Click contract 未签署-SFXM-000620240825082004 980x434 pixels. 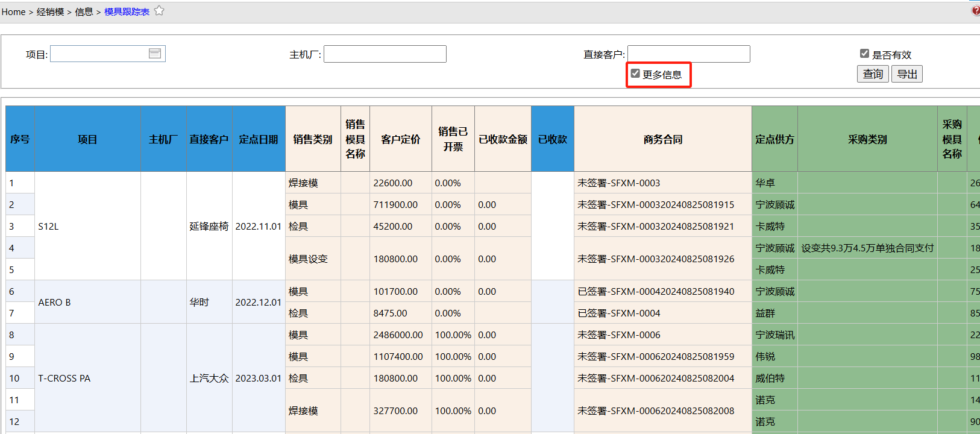[x=656, y=378]
